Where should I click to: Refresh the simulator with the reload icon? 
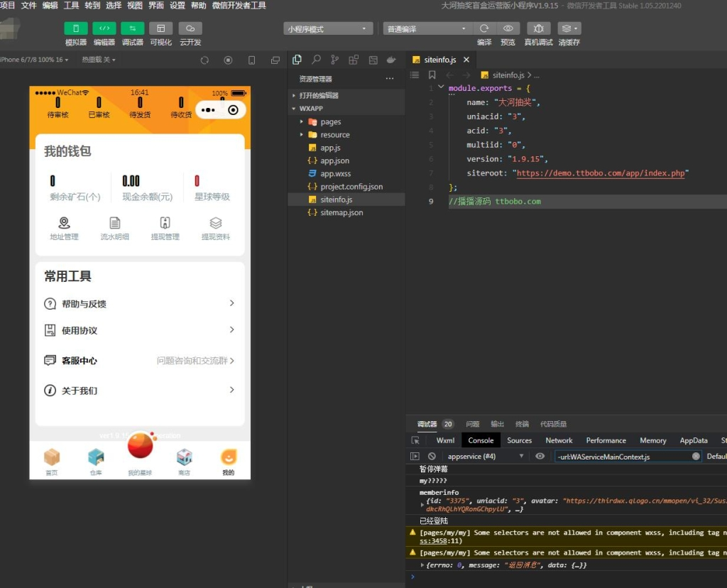coord(204,60)
